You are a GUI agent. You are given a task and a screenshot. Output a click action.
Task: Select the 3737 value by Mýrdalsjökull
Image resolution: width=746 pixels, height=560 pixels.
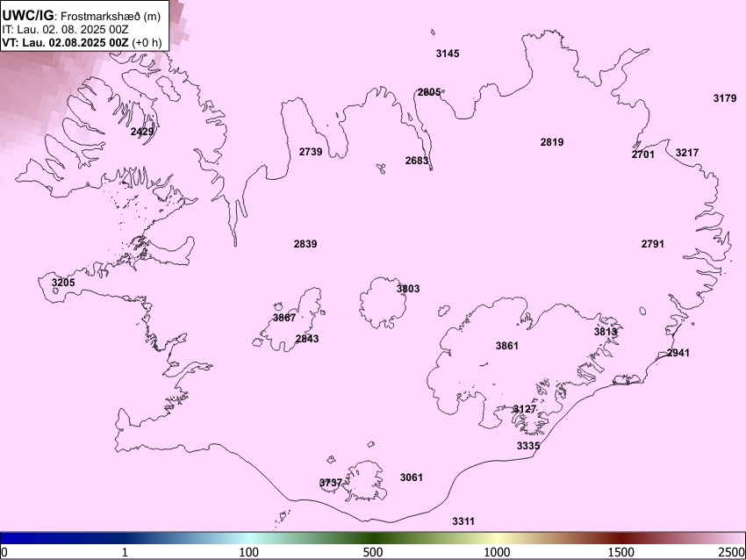pos(331,483)
